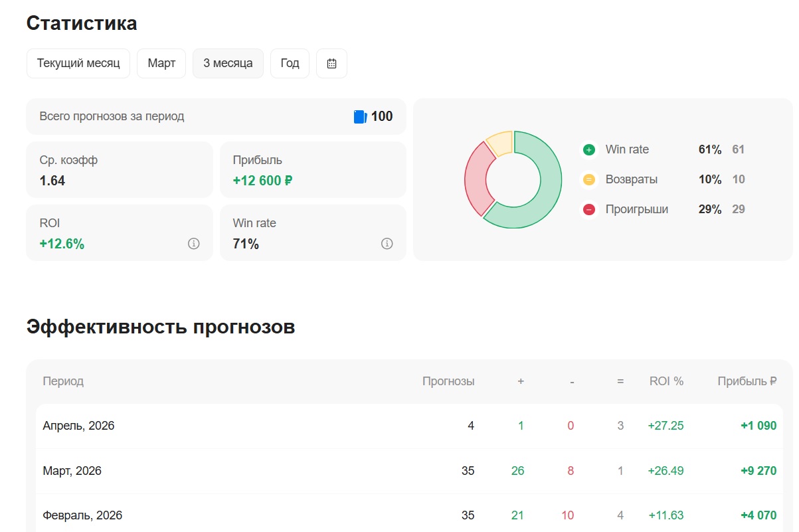799x532 pixels.
Task: Click the green plus Win rate legend icon
Action: pyautogui.click(x=588, y=150)
